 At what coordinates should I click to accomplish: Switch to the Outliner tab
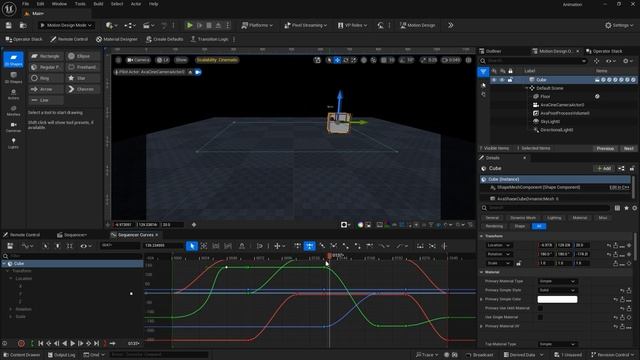(490, 51)
